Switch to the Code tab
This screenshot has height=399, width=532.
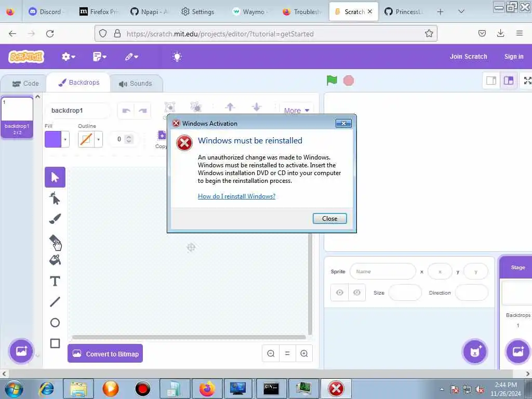pos(25,84)
